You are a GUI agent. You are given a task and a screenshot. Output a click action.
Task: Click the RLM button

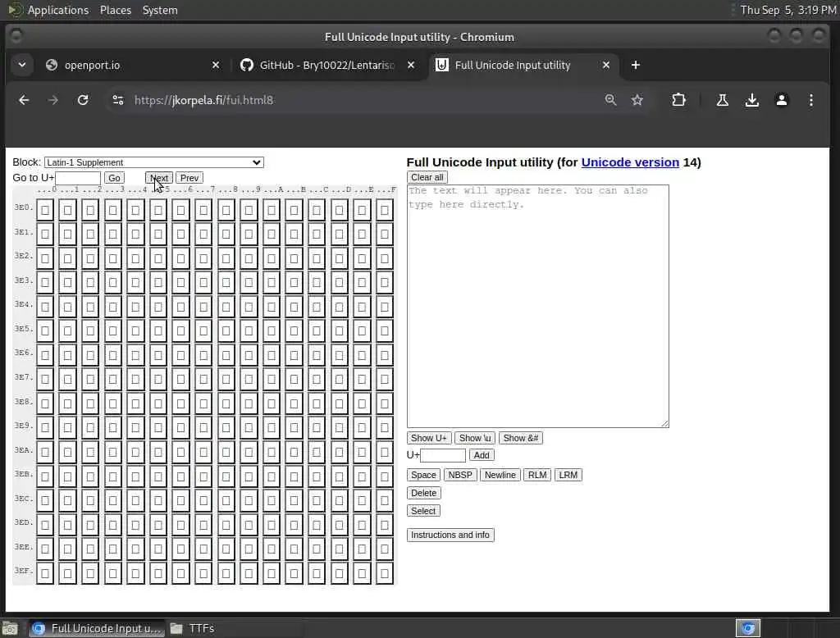pos(537,475)
